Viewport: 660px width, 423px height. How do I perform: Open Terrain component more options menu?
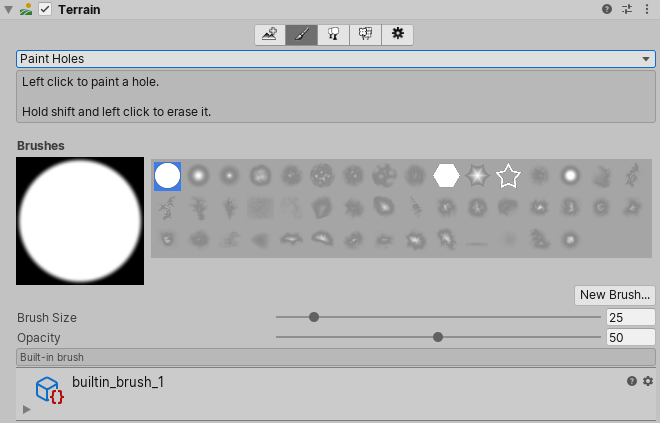tap(648, 9)
